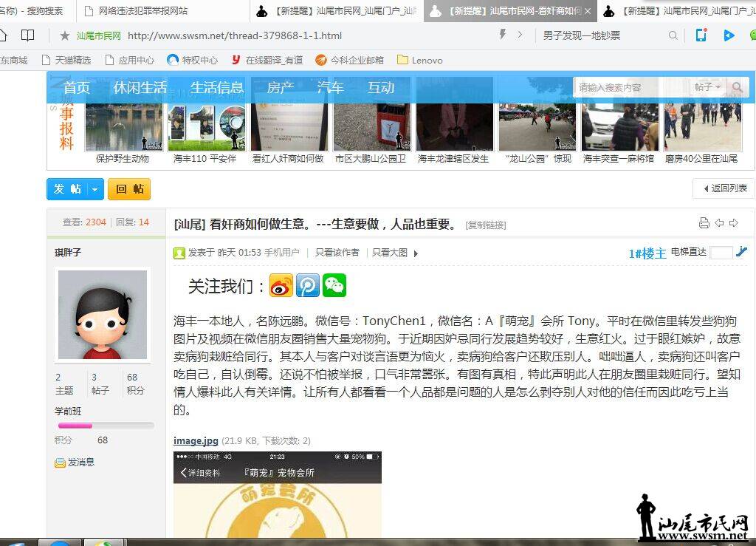Open the 首页 nav item

click(77, 87)
